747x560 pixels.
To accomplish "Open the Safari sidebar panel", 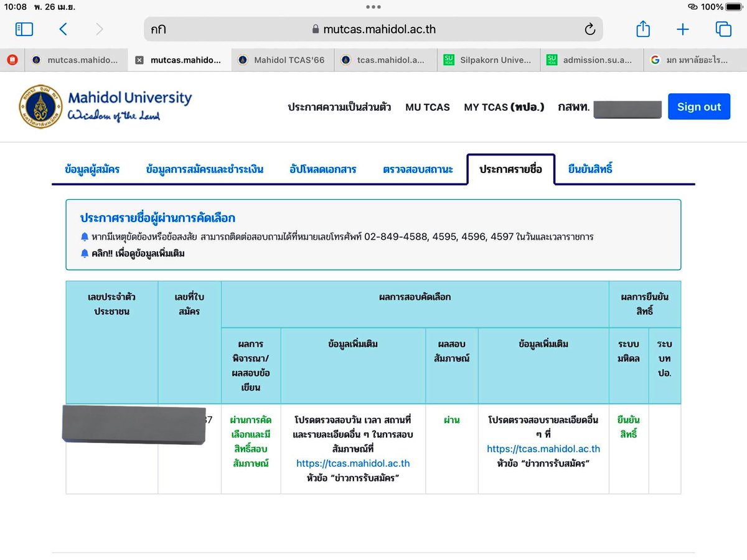I will [x=24, y=29].
